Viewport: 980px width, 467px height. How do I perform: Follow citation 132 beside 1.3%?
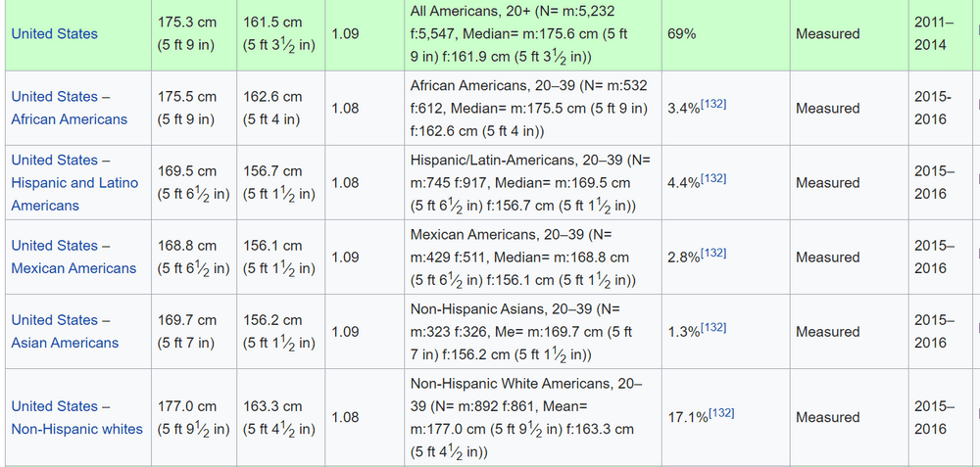[x=713, y=327]
